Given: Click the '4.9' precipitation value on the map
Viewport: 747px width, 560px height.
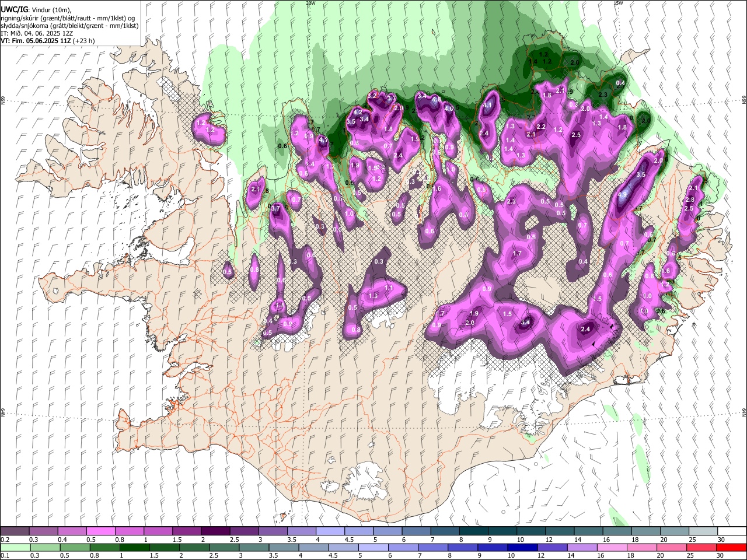Looking at the screenshot, I should click(x=622, y=195).
